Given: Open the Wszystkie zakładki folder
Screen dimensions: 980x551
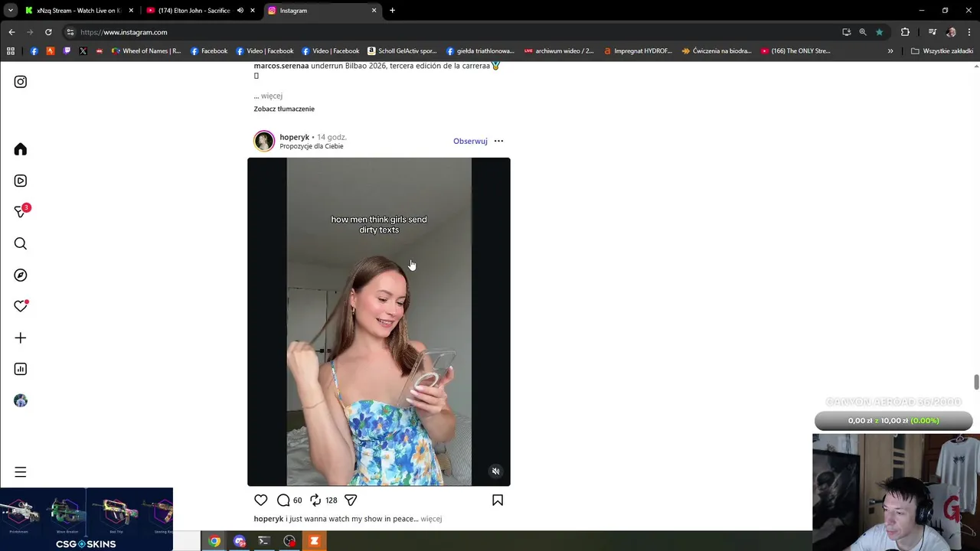Looking at the screenshot, I should pos(942,51).
